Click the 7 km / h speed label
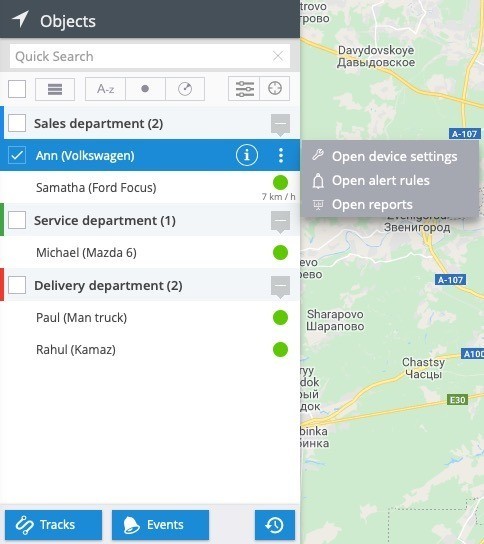484x544 pixels. tap(279, 197)
